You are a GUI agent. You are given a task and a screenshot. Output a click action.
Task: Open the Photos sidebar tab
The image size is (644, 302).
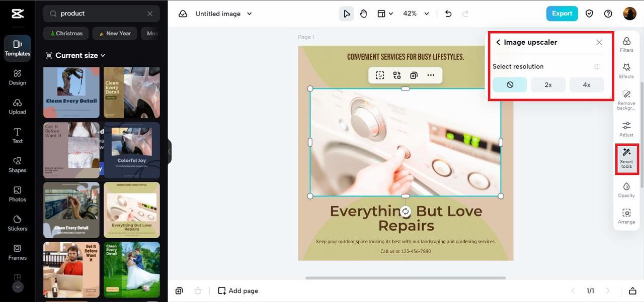[x=18, y=194]
